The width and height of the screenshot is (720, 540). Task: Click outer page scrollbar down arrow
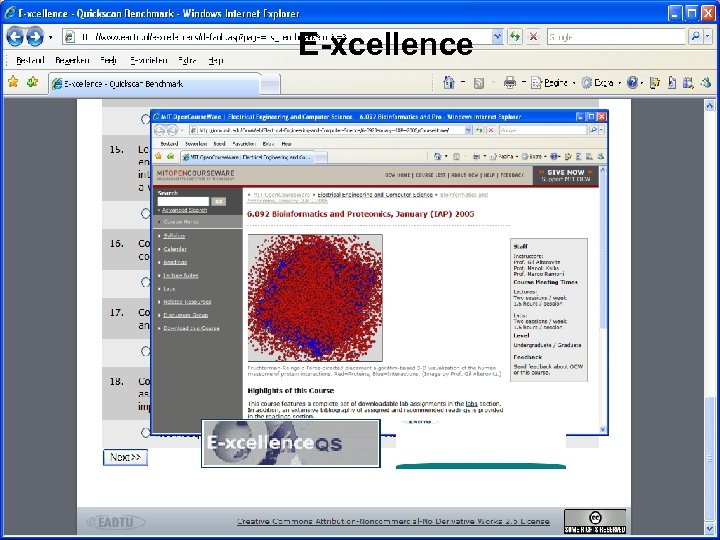tap(710, 529)
